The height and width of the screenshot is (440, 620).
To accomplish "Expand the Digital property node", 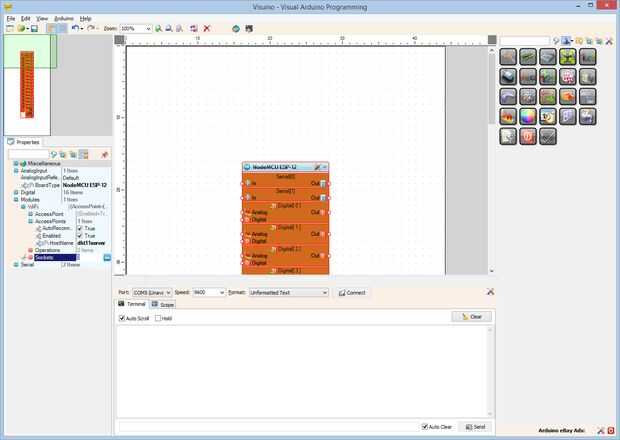I will pyautogui.click(x=16, y=193).
